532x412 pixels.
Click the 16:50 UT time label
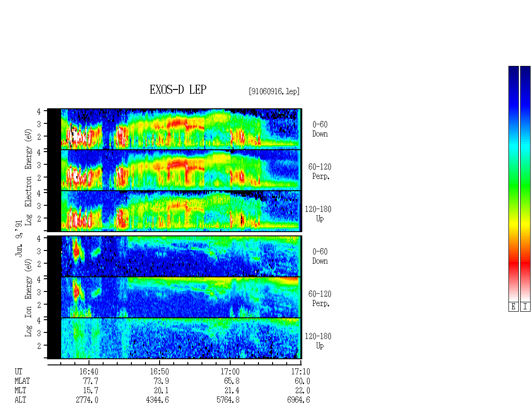coord(160,372)
